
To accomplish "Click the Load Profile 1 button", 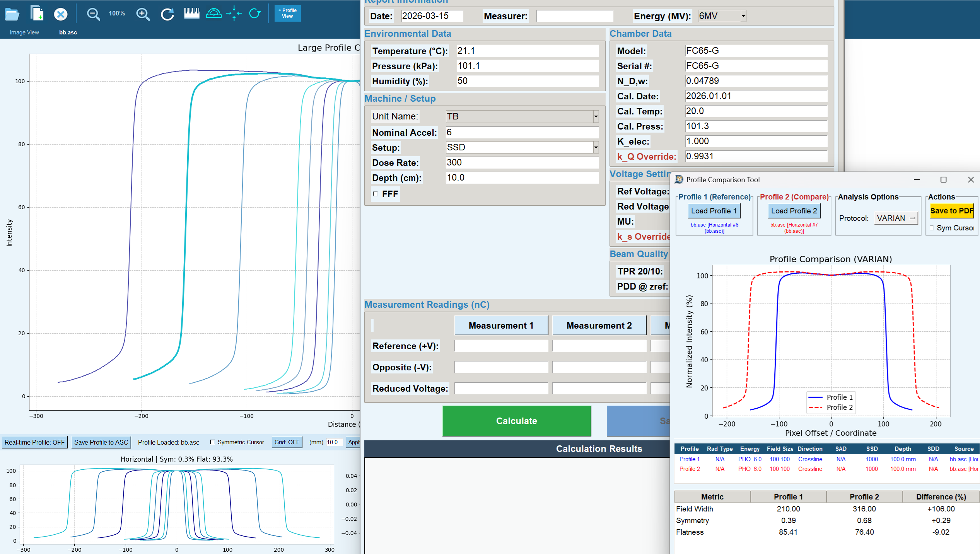I will point(714,211).
